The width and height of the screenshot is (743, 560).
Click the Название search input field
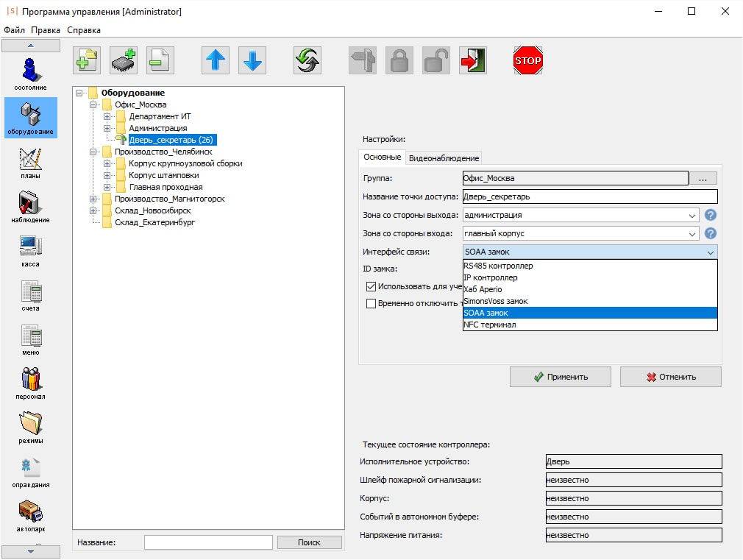pyautogui.click(x=208, y=542)
